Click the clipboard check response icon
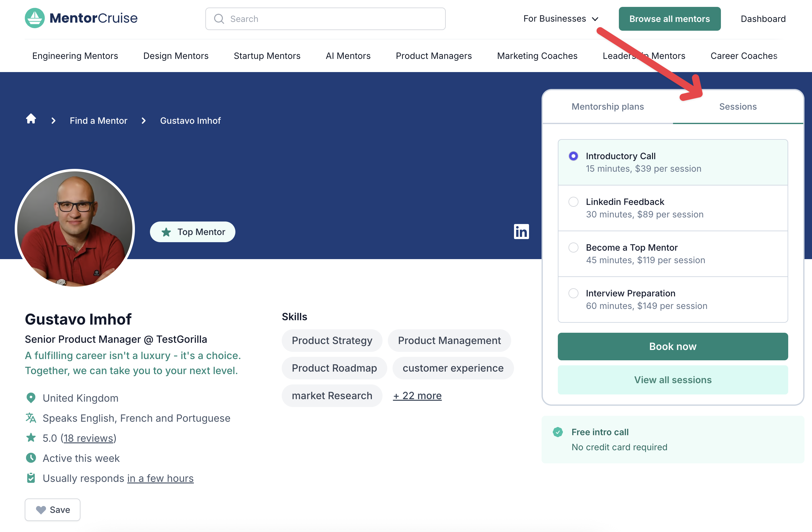This screenshot has height=532, width=812. [x=31, y=478]
